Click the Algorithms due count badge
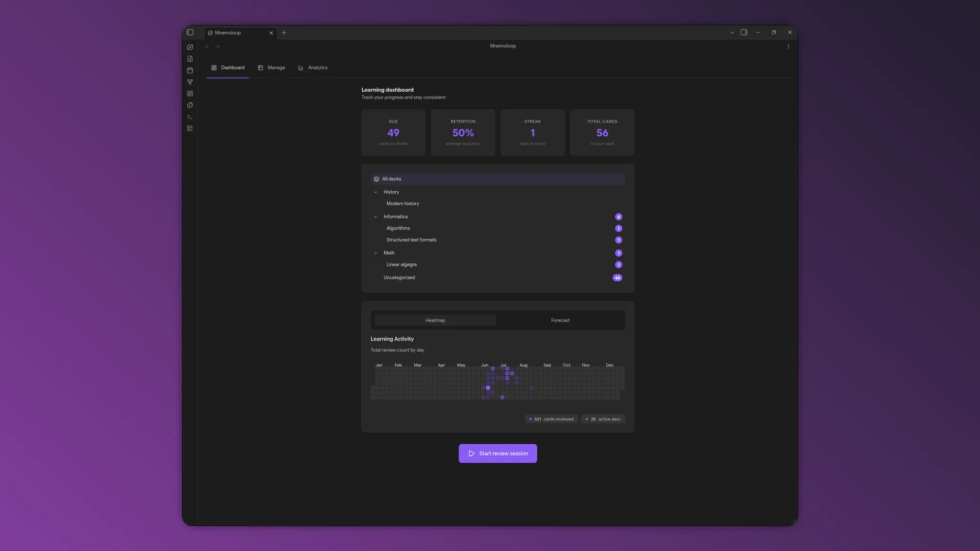Viewport: 980px width, 551px height. click(618, 229)
